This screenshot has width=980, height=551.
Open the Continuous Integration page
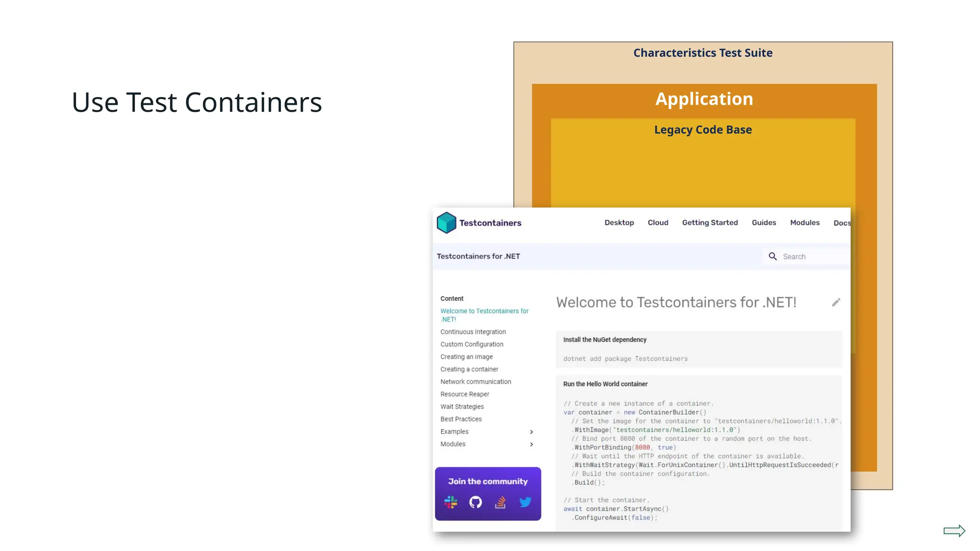473,332
